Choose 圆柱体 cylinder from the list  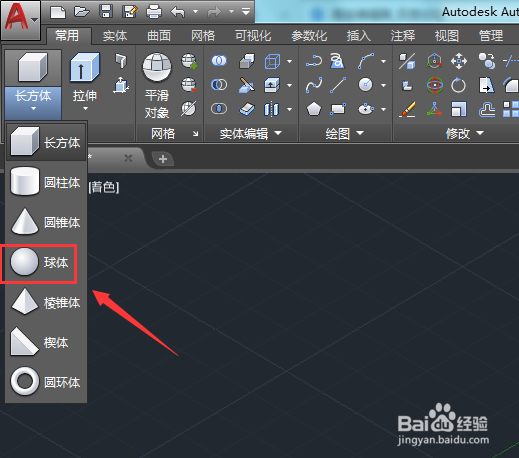tap(46, 182)
